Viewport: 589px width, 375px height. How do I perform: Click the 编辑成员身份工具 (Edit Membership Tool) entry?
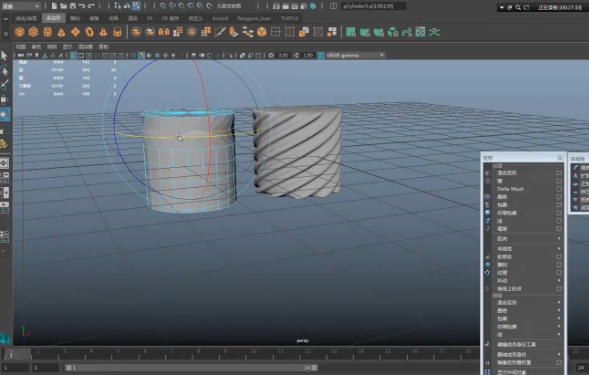click(517, 344)
